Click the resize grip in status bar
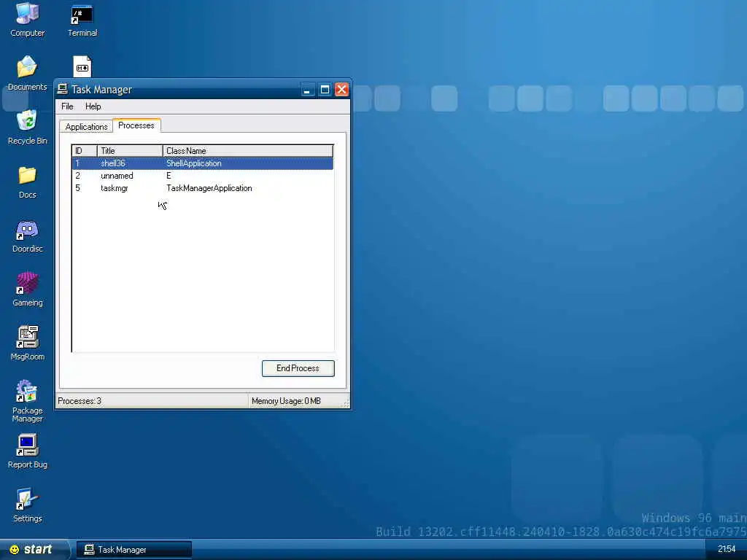747x560 pixels. tap(346, 403)
